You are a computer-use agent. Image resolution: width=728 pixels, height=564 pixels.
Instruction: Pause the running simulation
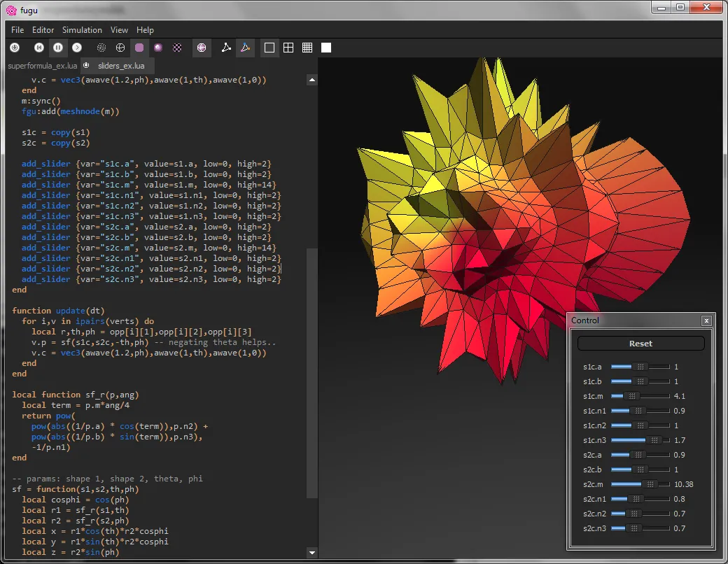[58, 47]
